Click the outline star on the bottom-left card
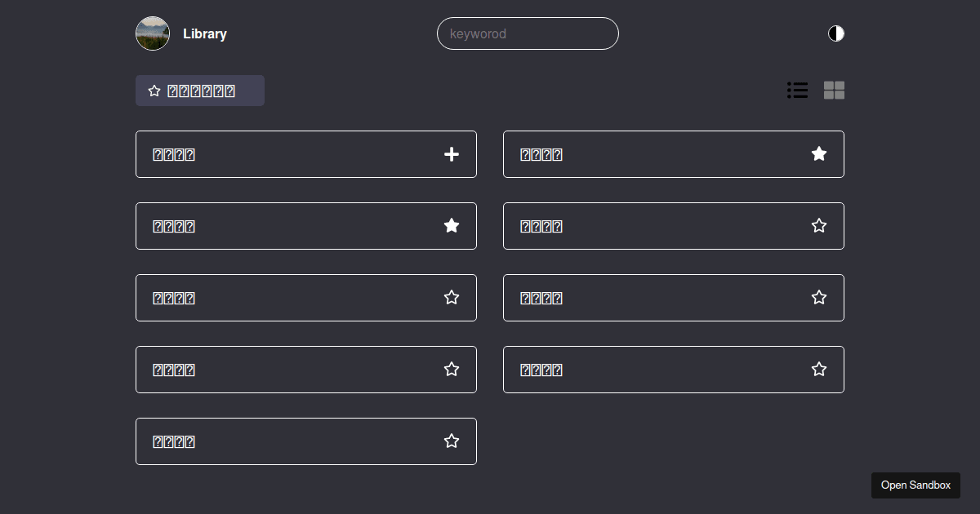The image size is (980, 514). [x=452, y=441]
